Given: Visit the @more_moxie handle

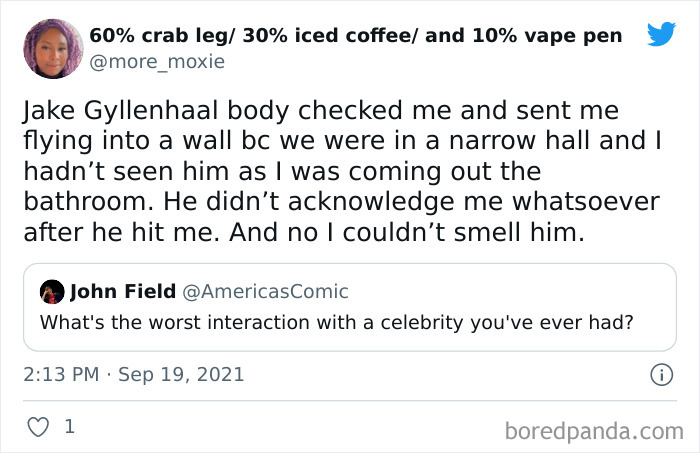Looking at the screenshot, I should point(157,62).
